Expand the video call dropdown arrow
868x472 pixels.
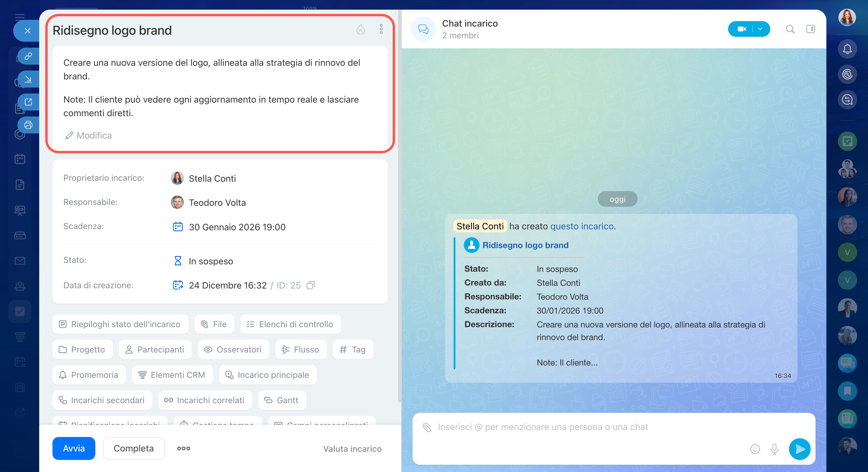pyautogui.click(x=760, y=29)
